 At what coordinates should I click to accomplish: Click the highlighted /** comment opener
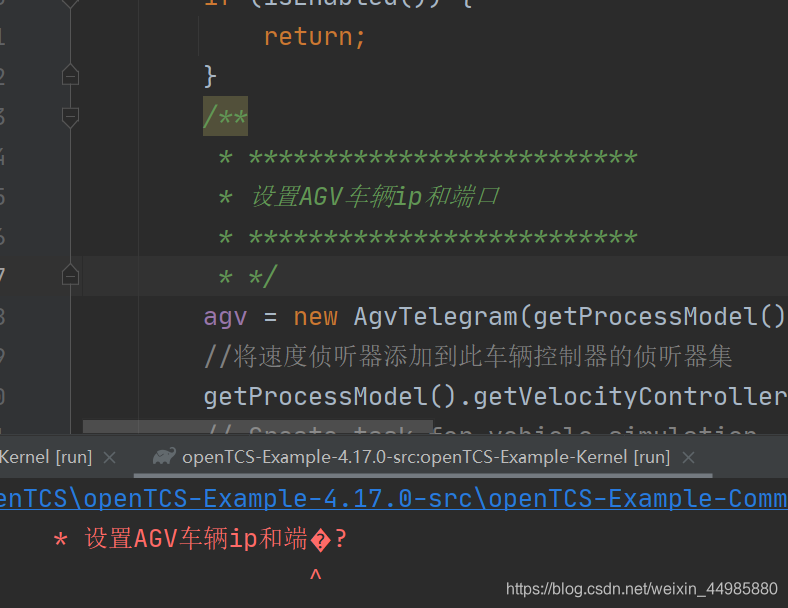coord(225,117)
